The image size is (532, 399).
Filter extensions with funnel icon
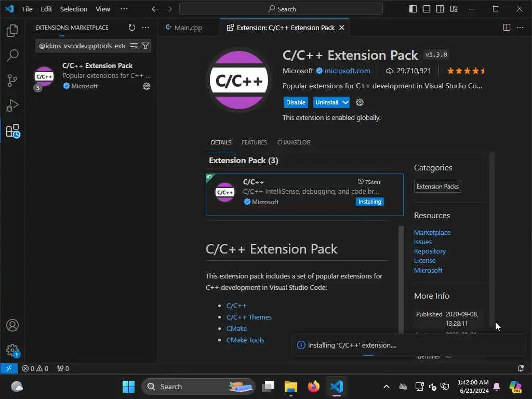(145, 46)
